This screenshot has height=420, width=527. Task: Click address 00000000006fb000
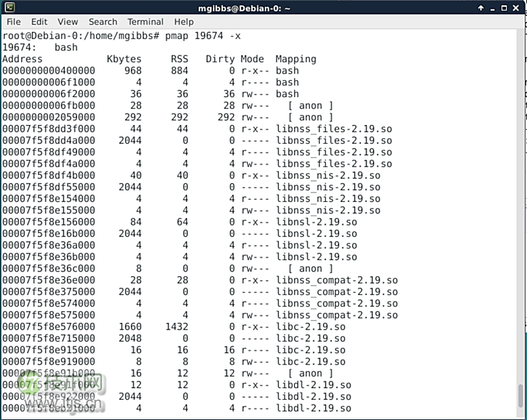click(49, 105)
